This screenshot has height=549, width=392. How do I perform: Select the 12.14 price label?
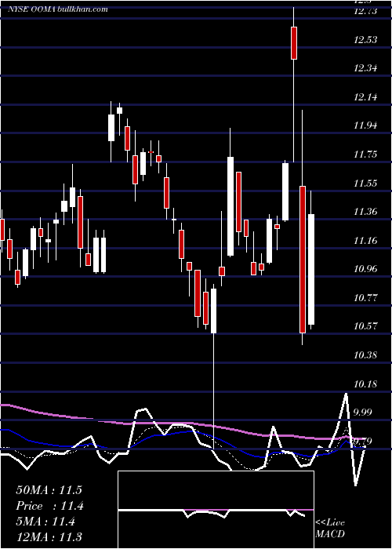point(365,97)
